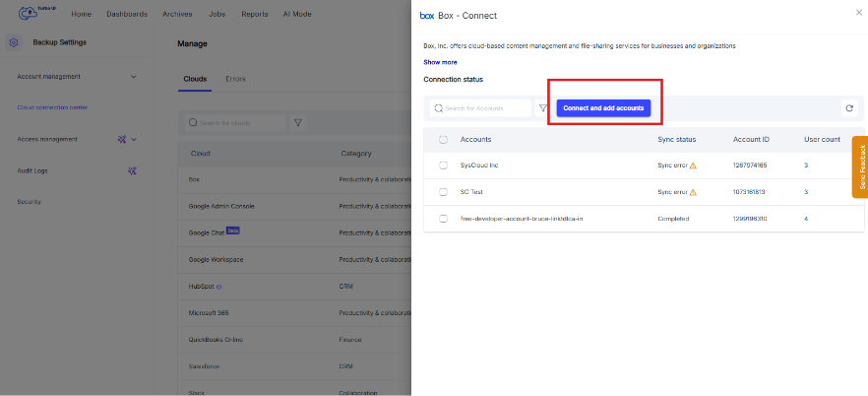The image size is (868, 396).
Task: Click Connect and add accounts button
Action: coord(603,108)
